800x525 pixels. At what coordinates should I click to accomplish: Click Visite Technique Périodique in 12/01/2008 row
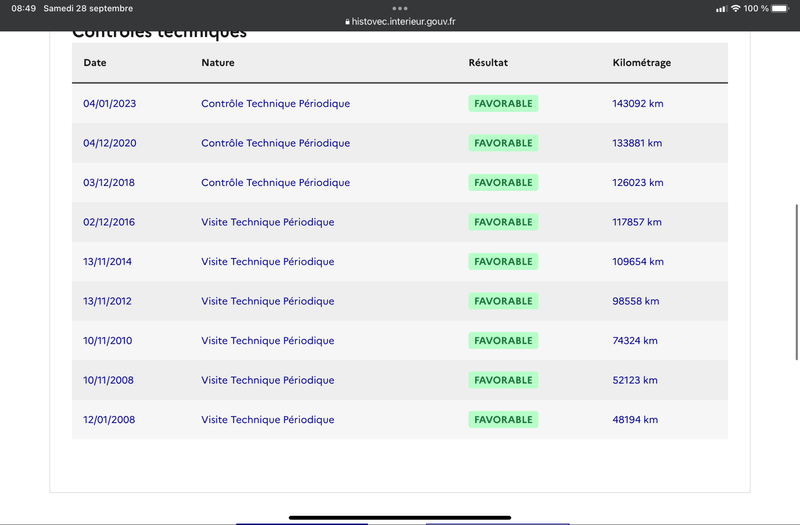point(267,419)
